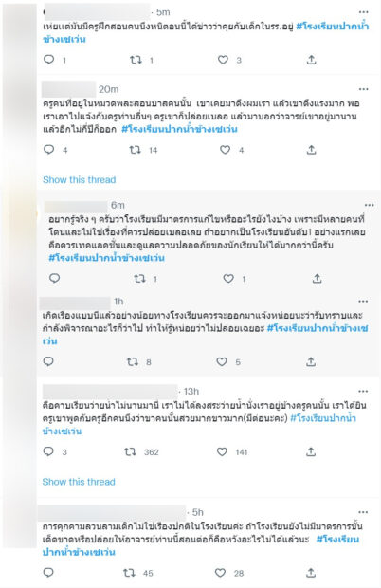Retweet the tweet with 14 retweets
Viewport: 381px width, 588px height.
click(136, 150)
